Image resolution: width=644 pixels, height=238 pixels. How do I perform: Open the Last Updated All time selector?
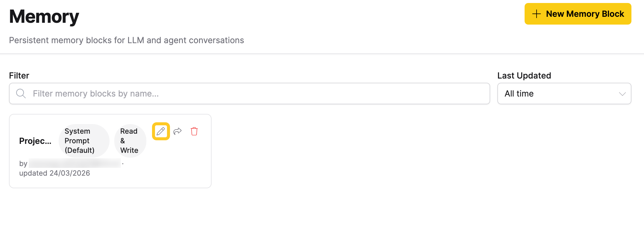tap(564, 94)
